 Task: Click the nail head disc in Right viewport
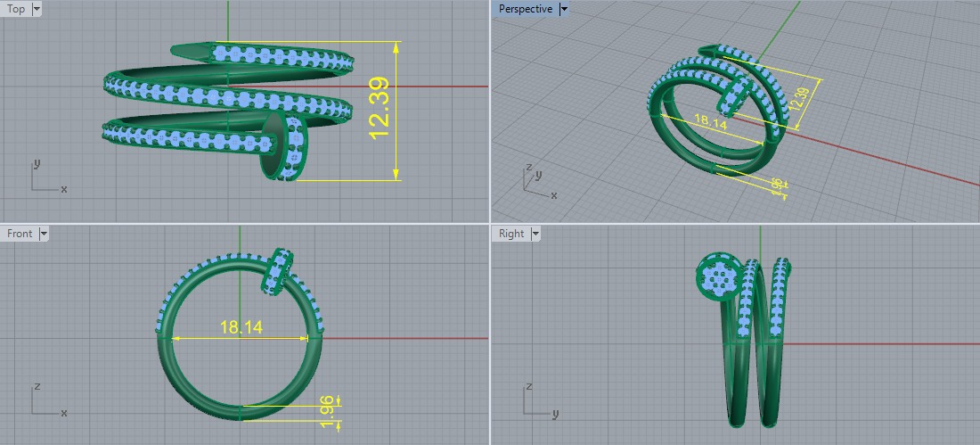click(x=719, y=276)
